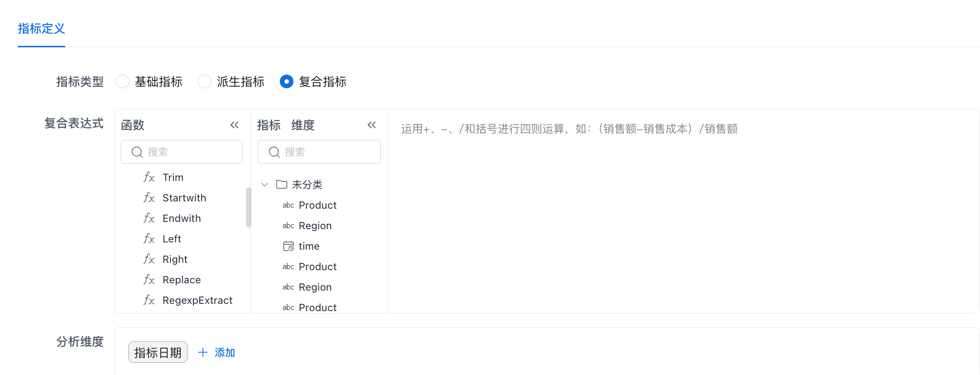
Task: Collapse the 未分类 tree node arrow
Action: 265,184
